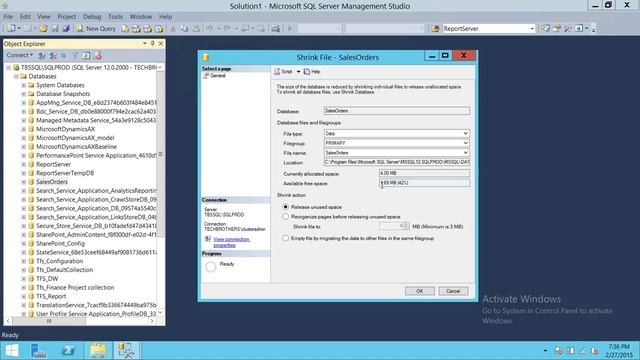Click the Location path field
Screen dimensions: 640x360
click(x=396, y=162)
